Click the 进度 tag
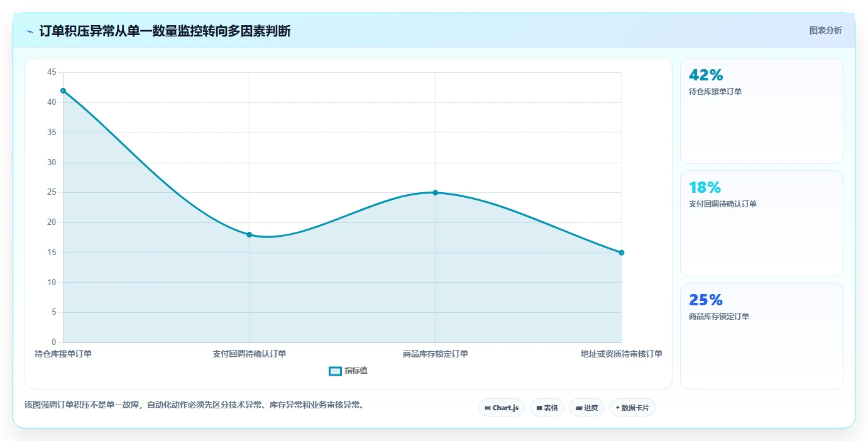The image size is (868, 441). (586, 408)
